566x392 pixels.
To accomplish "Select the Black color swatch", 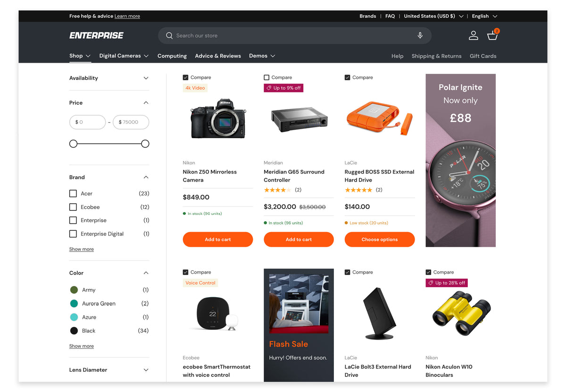I will coord(74,331).
